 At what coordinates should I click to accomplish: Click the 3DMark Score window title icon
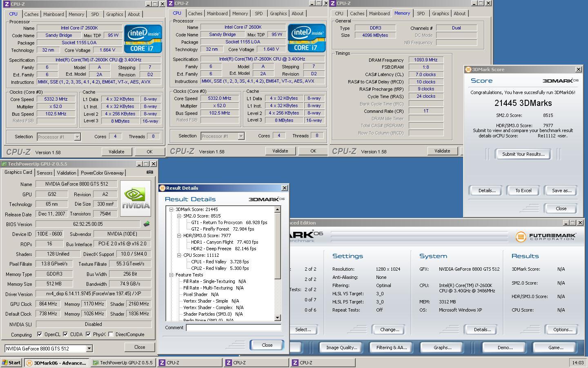468,70
